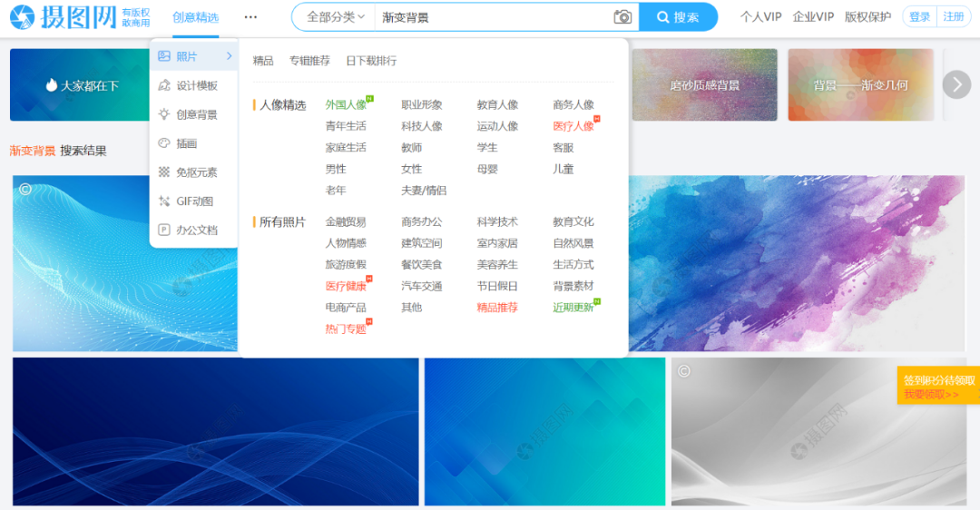
Task: Click the copyright icon on the light-blue wave image
Action: [x=25, y=189]
